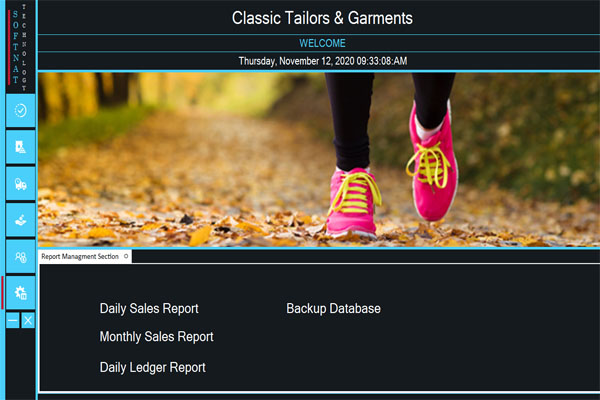Open the invoice document sidebar icon

click(x=21, y=147)
